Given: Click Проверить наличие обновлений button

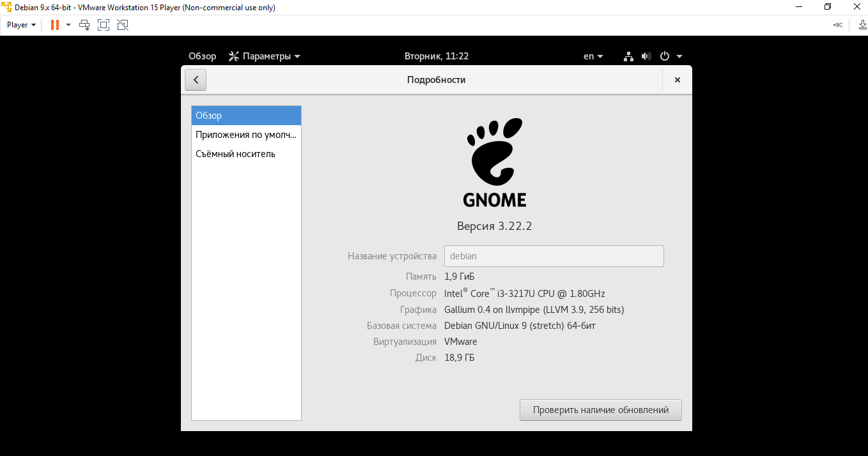Looking at the screenshot, I should click(601, 410).
